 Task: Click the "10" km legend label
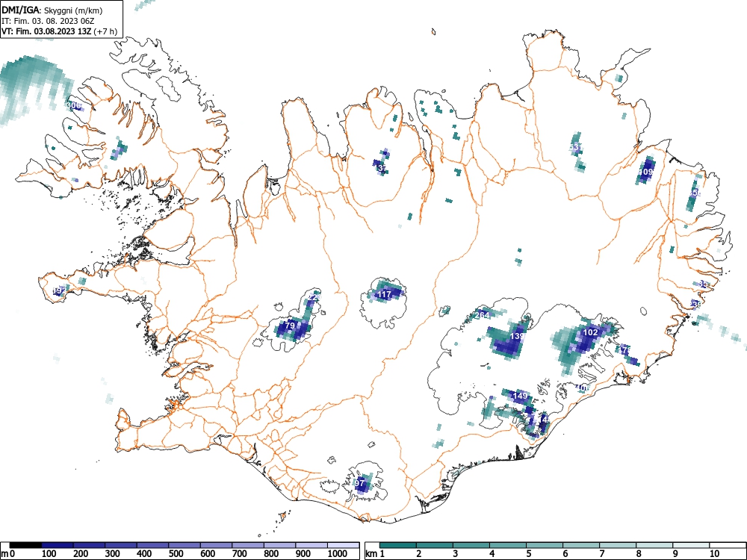[x=714, y=554]
